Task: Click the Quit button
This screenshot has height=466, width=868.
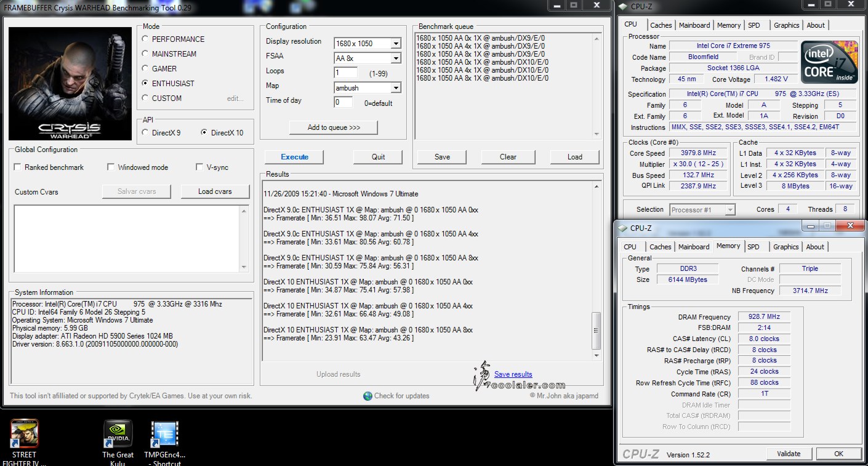Action: tap(379, 157)
